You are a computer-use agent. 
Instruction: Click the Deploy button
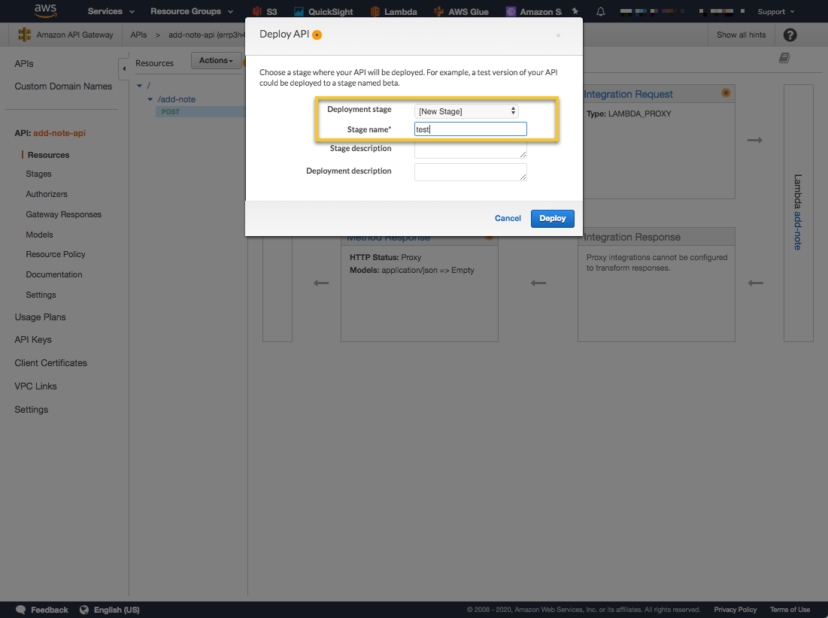coord(552,218)
